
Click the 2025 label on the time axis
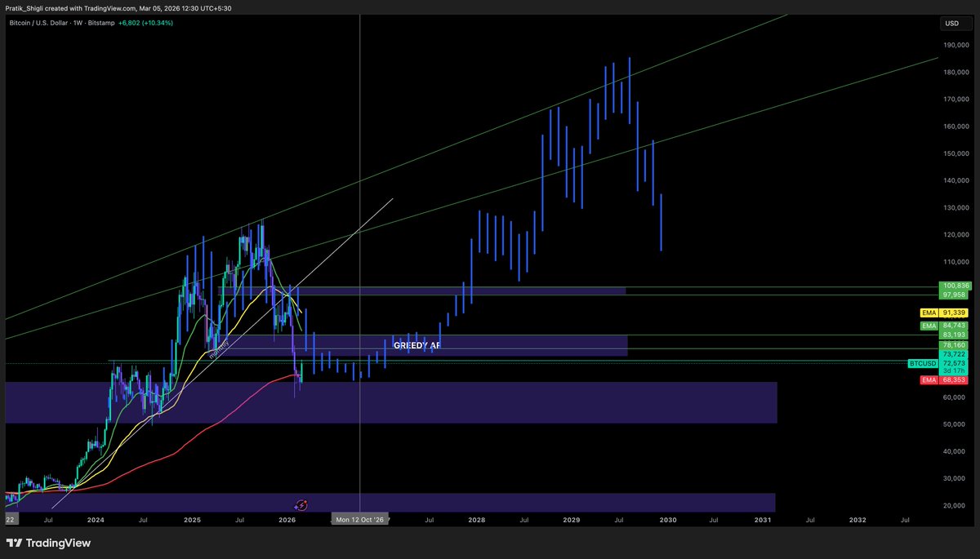(191, 519)
